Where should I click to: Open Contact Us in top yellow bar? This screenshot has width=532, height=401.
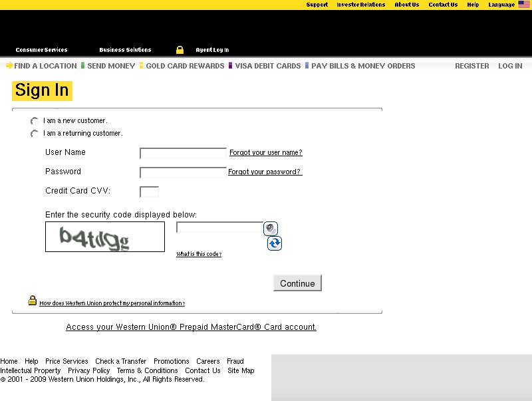click(443, 5)
